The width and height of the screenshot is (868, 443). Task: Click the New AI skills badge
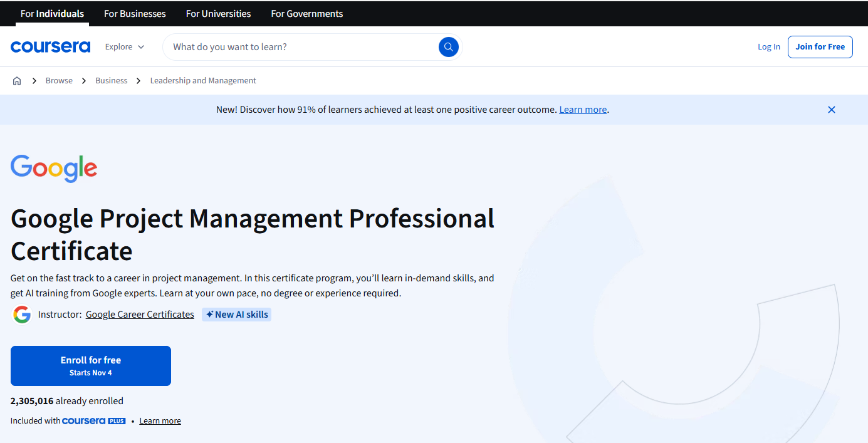point(236,314)
